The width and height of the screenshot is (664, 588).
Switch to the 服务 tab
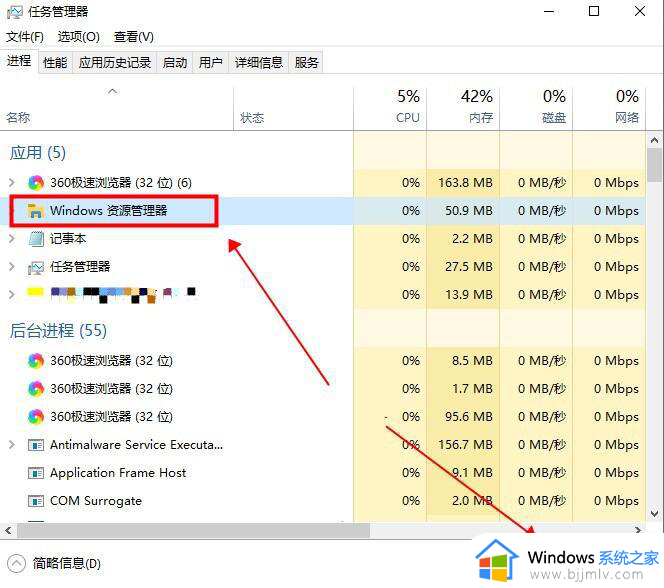click(306, 63)
